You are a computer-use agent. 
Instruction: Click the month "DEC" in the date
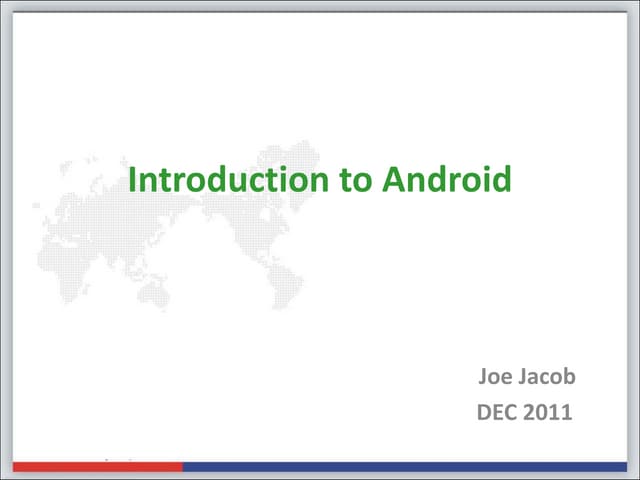click(x=497, y=412)
